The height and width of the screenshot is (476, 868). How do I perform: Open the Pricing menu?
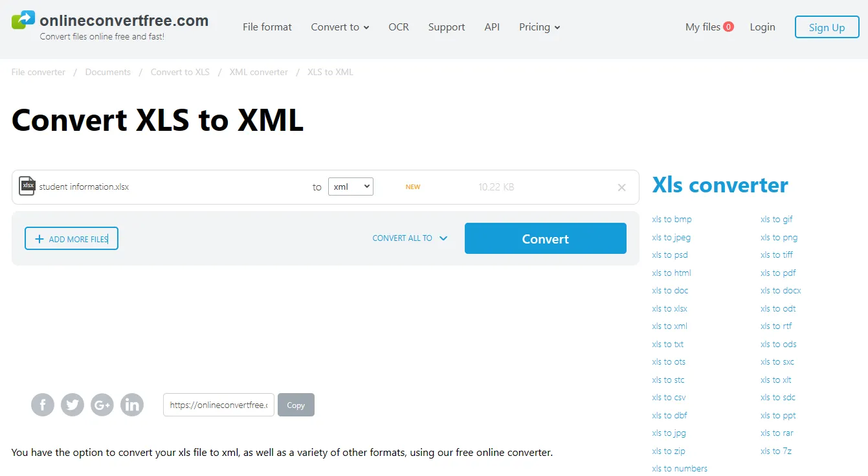[539, 27]
